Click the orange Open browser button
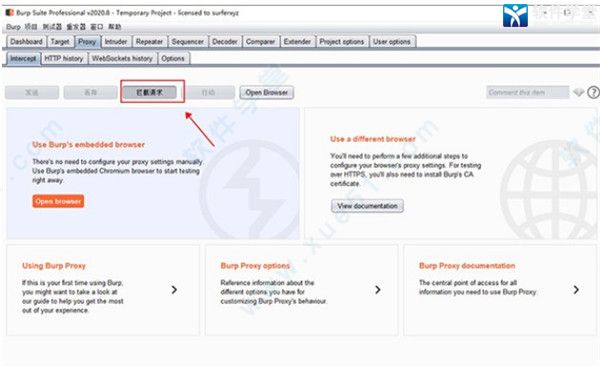Screen dimensions: 600x376 pos(58,201)
